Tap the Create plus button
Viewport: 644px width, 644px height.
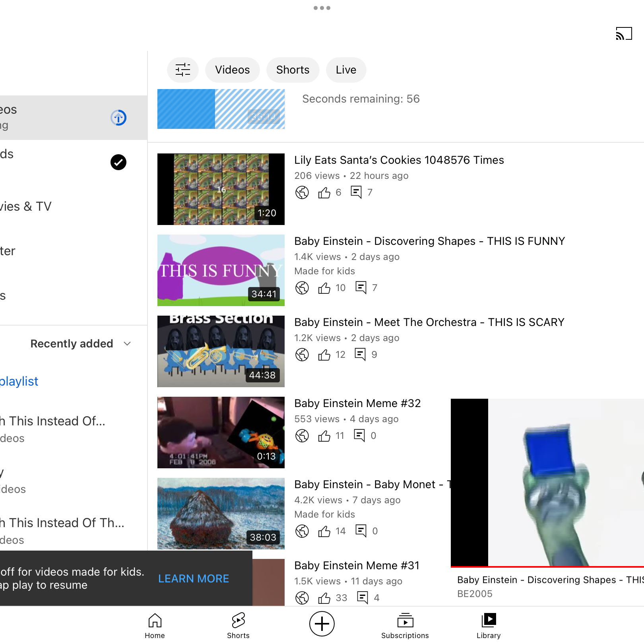coord(322,624)
